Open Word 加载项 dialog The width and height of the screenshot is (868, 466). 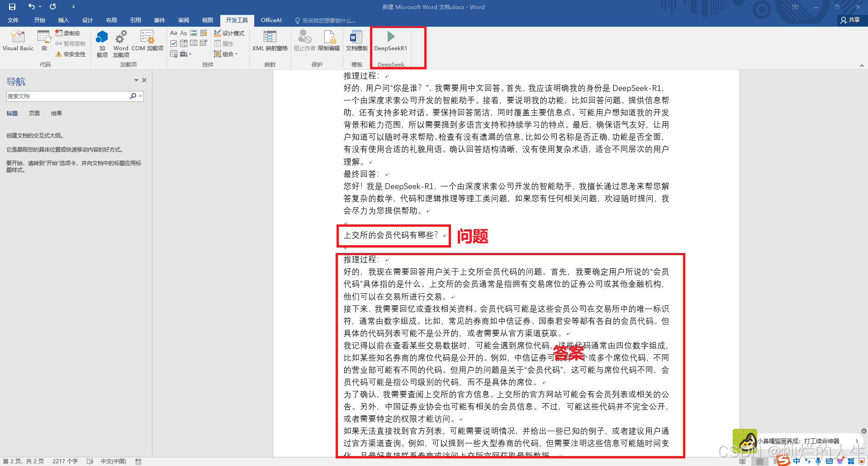pyautogui.click(x=121, y=44)
